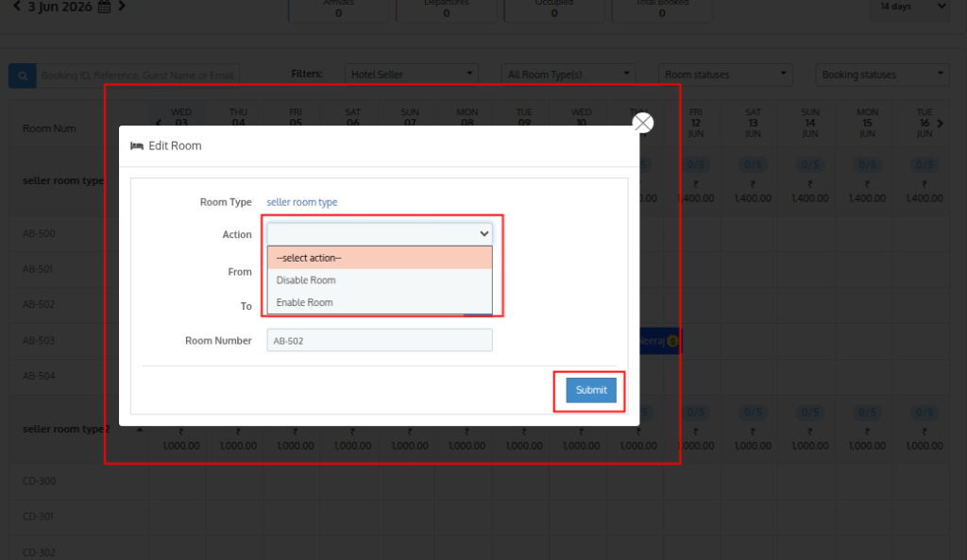Select room row CD-302
The width and height of the screenshot is (967, 560).
(x=39, y=552)
